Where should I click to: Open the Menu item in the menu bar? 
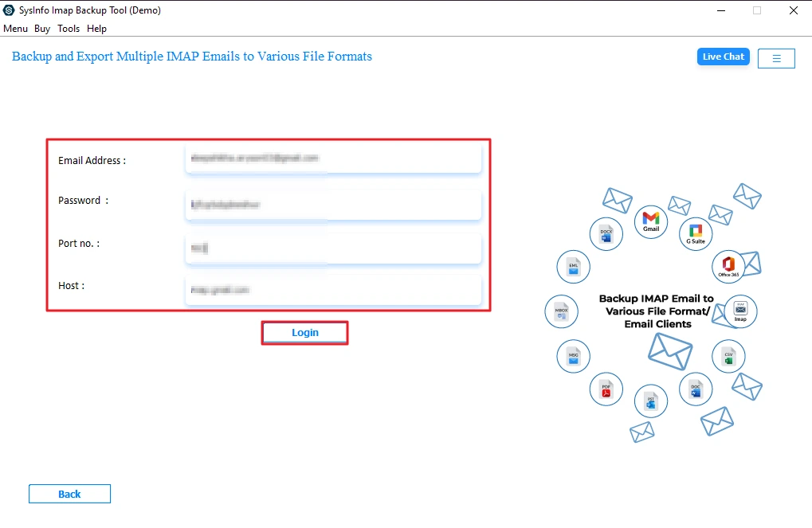click(15, 28)
